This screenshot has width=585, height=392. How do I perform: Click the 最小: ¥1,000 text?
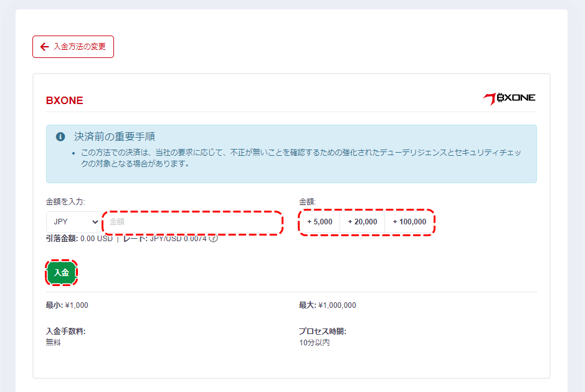pos(67,305)
